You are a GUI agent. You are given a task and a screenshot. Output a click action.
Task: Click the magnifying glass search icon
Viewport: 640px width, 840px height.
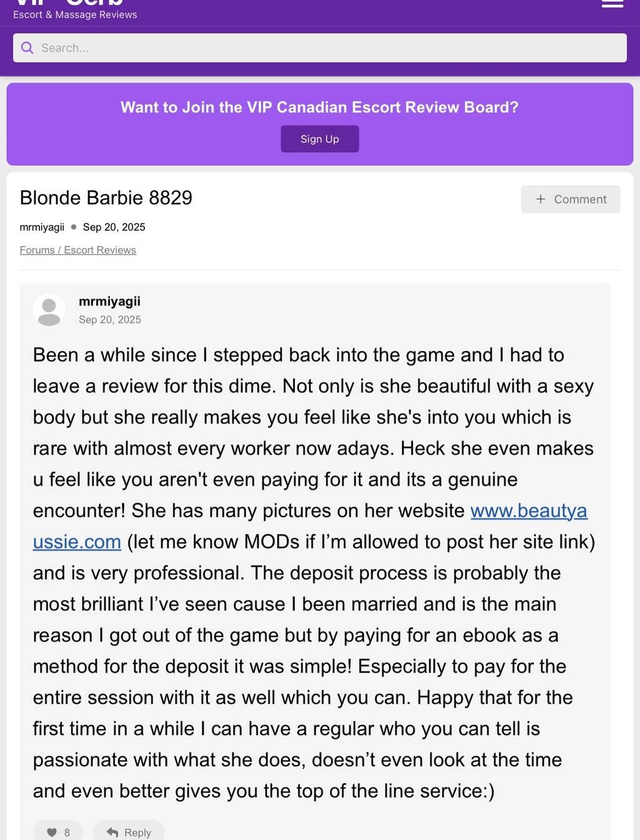tap(27, 48)
